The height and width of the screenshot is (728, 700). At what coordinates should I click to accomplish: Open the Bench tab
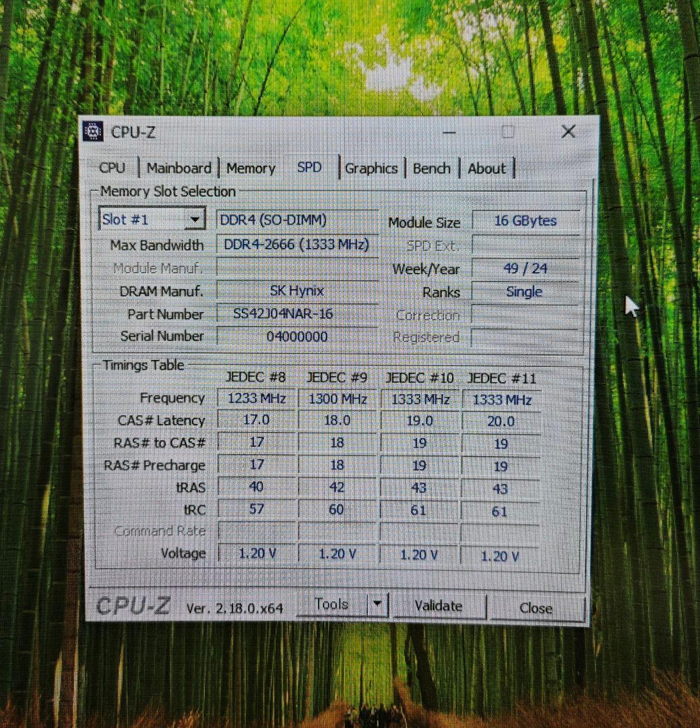pyautogui.click(x=432, y=169)
